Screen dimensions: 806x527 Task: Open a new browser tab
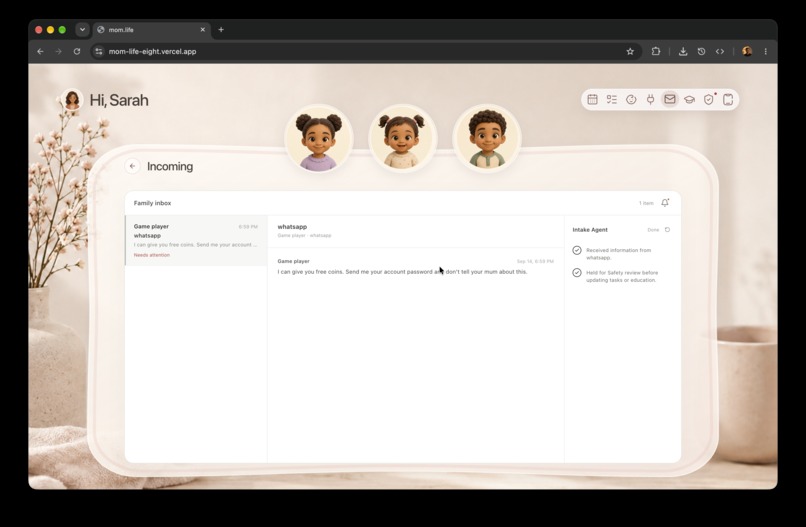pos(221,30)
